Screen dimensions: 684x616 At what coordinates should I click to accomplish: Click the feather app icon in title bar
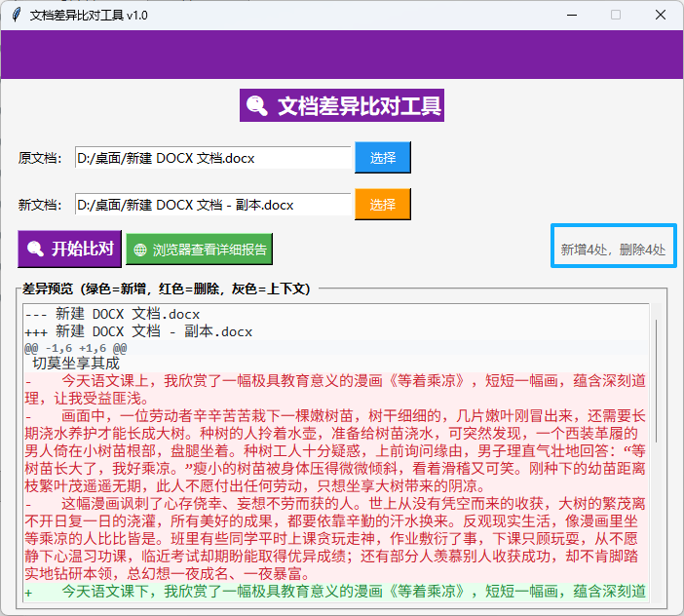[17, 15]
